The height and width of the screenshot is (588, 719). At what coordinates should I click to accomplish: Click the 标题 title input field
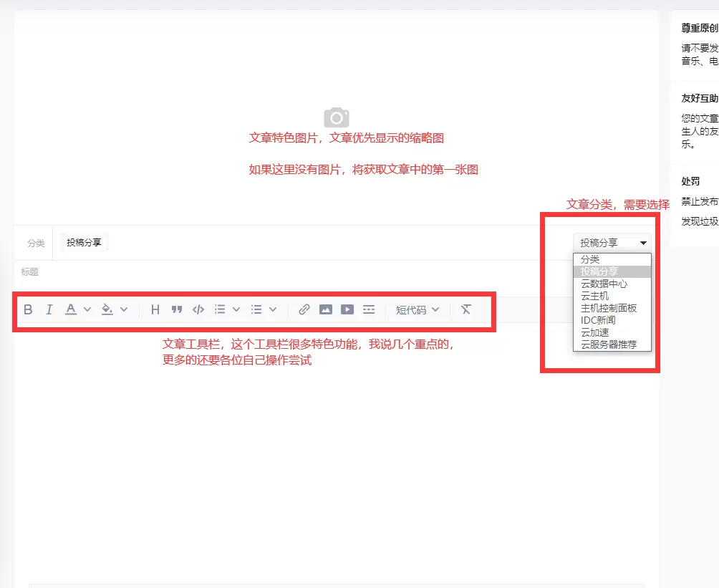click(x=72, y=272)
